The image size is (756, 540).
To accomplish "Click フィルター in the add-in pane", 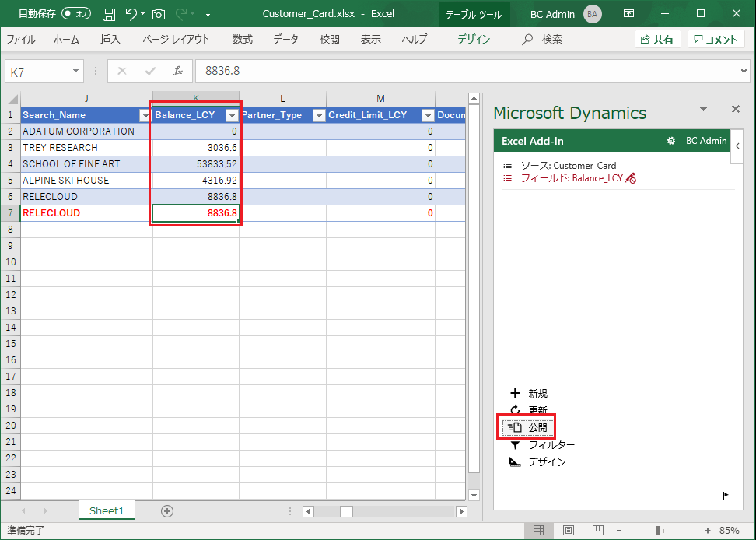I will (x=542, y=445).
